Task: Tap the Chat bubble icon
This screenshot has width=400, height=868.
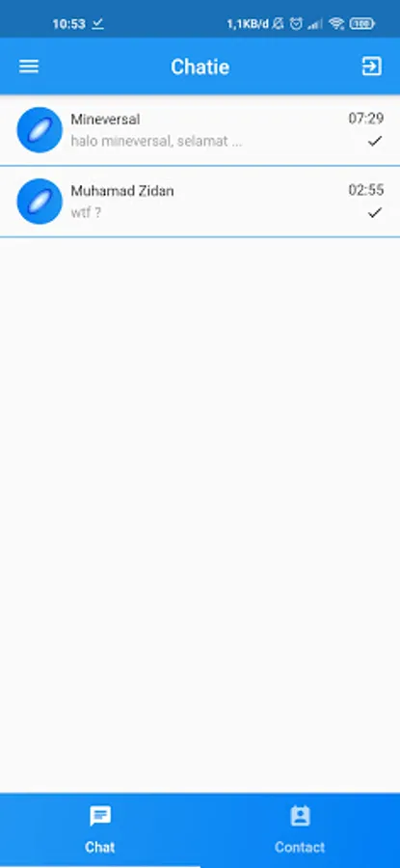Action: pyautogui.click(x=100, y=817)
